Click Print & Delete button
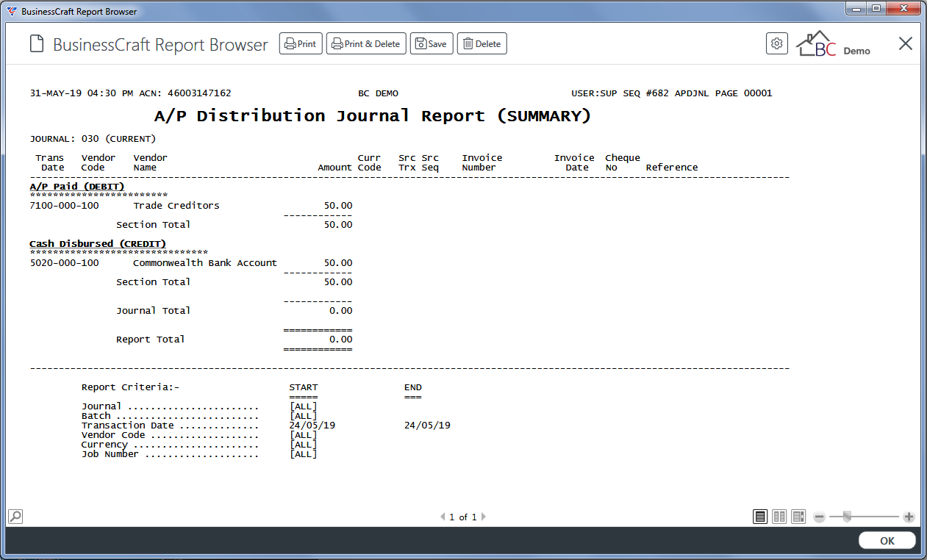Image resolution: width=927 pixels, height=560 pixels. click(366, 44)
